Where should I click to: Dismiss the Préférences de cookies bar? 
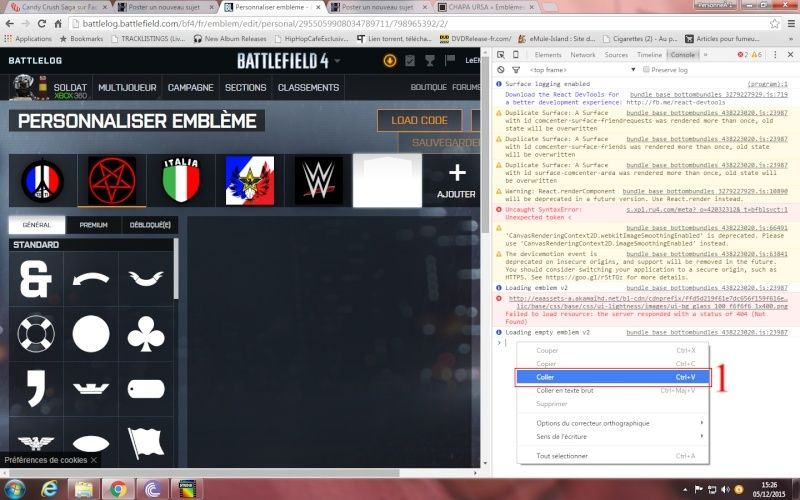coord(93,460)
